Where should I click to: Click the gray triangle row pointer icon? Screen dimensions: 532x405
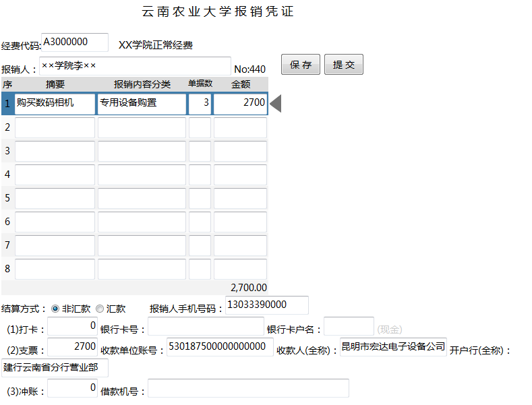[x=275, y=104]
